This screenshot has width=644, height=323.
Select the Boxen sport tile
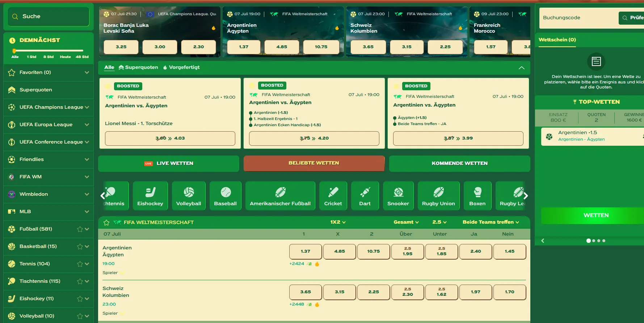(477, 196)
